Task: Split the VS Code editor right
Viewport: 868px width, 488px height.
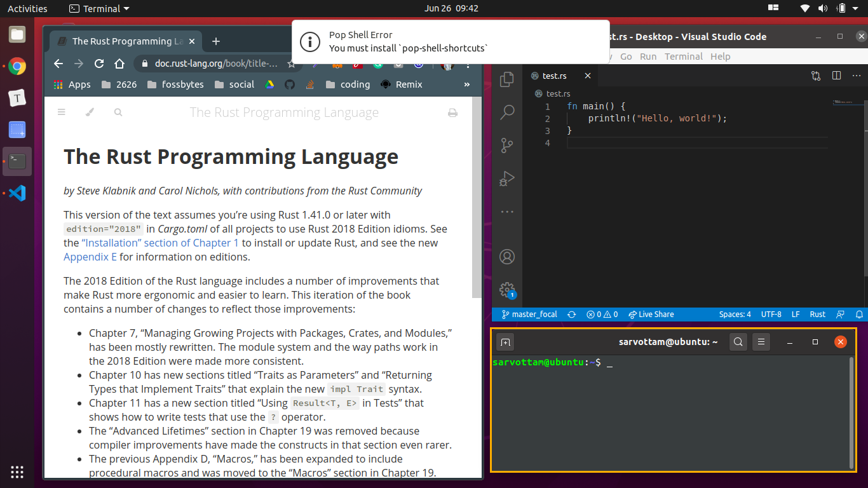Action: click(x=836, y=76)
